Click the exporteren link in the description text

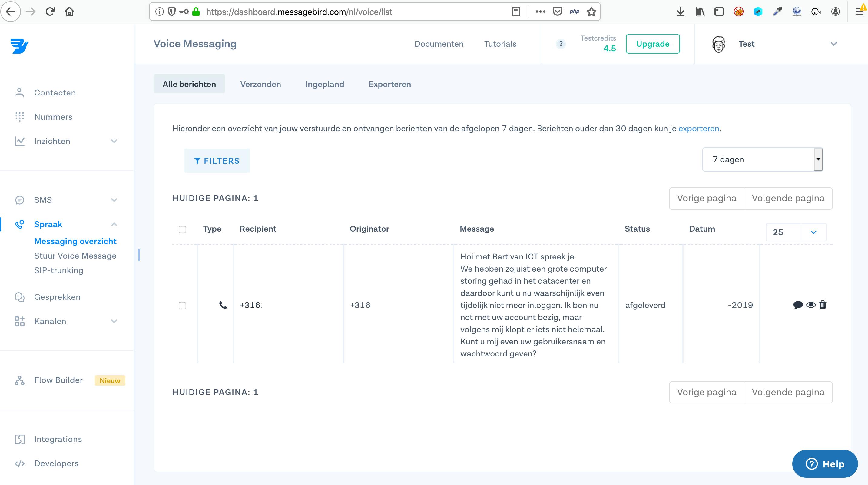pyautogui.click(x=698, y=129)
